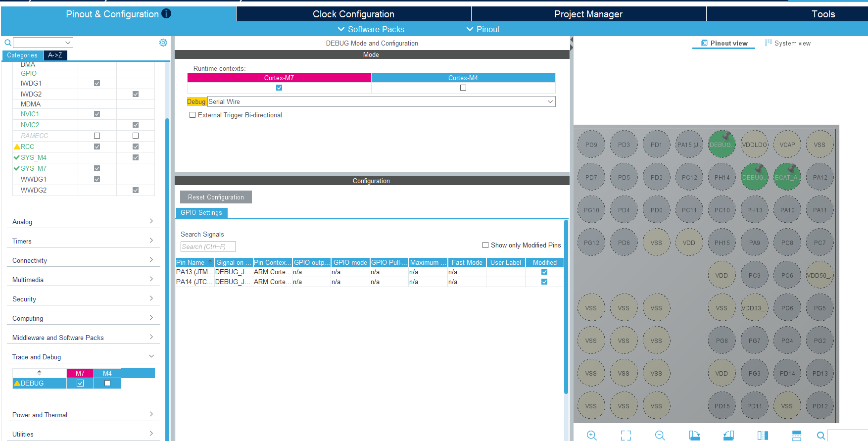Sort table by Pin Name column
Viewport: 868px width, 441px height.
click(195, 262)
